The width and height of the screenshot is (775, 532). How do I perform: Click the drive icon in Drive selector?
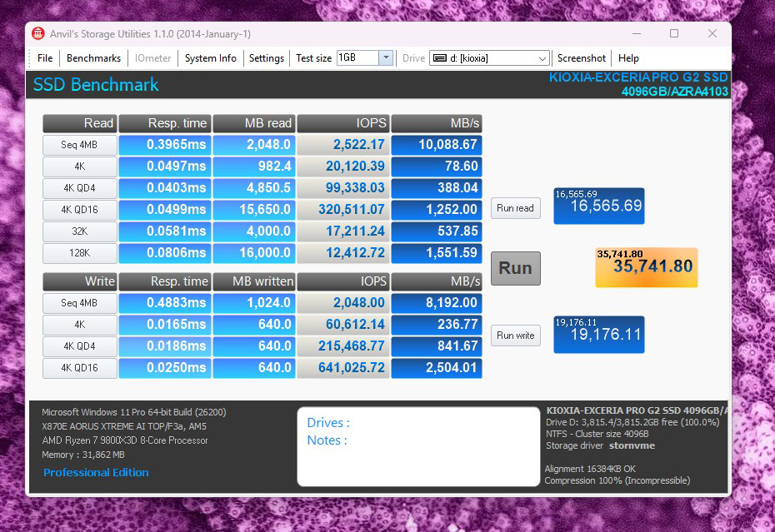439,58
